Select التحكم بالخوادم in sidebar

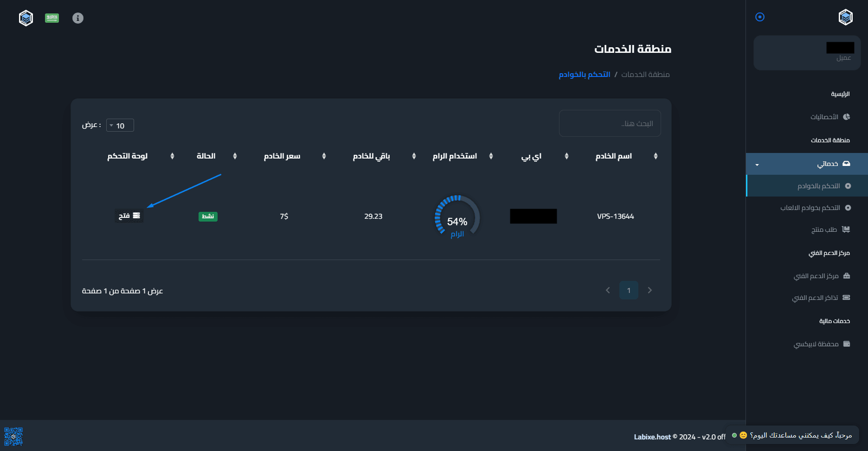pyautogui.click(x=807, y=186)
